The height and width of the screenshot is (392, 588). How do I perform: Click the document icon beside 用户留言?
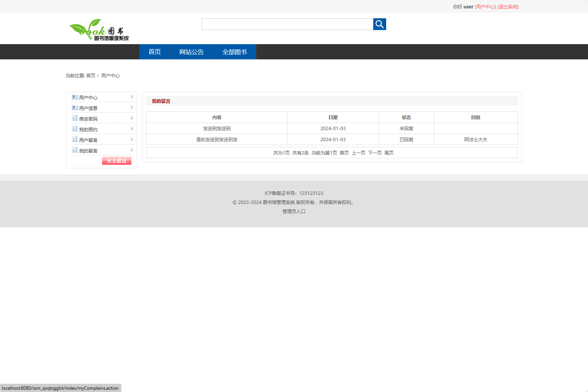coord(75,139)
